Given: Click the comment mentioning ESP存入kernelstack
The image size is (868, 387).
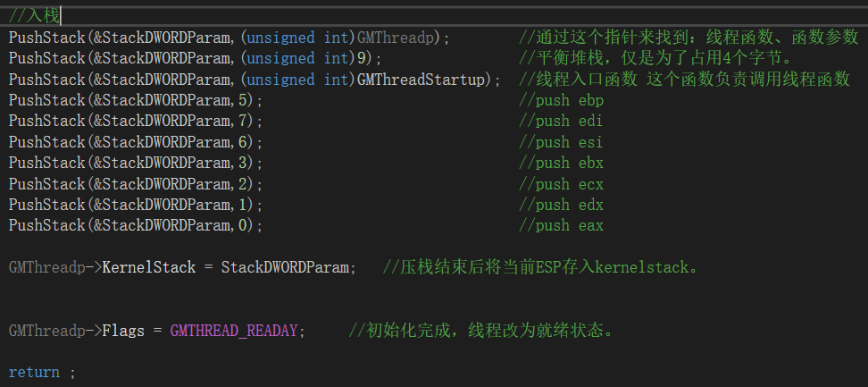Looking at the screenshot, I should [x=541, y=267].
